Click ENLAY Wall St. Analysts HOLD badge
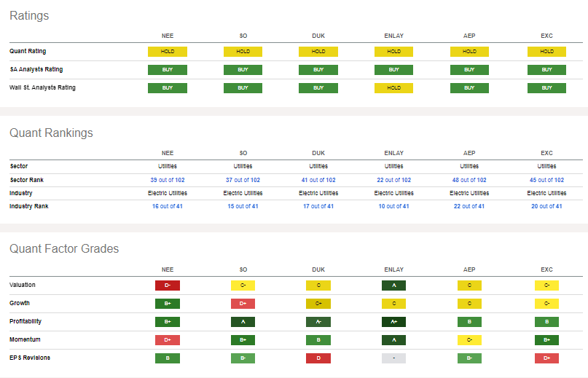 coord(393,87)
